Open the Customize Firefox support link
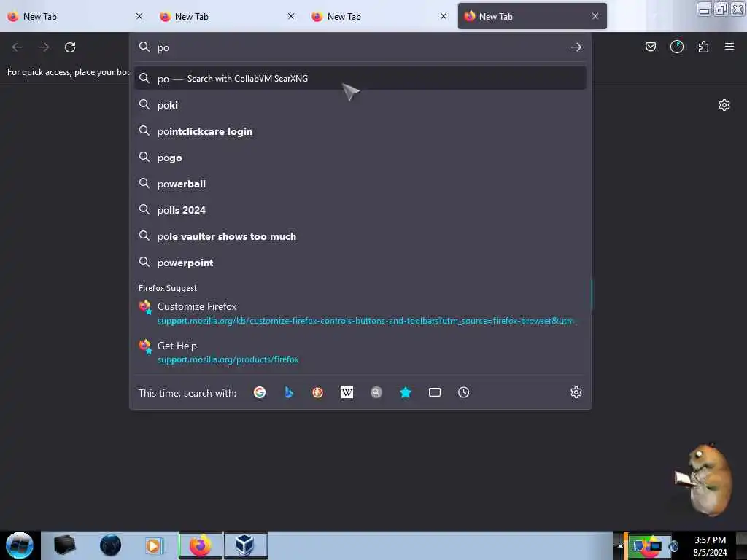Screen dimensions: 747x560 [360, 313]
